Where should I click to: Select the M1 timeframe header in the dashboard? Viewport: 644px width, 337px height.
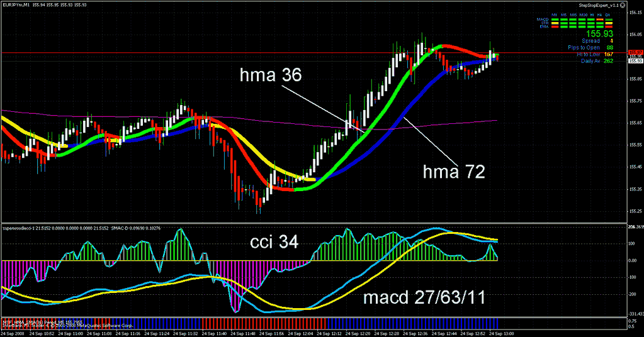click(x=554, y=14)
